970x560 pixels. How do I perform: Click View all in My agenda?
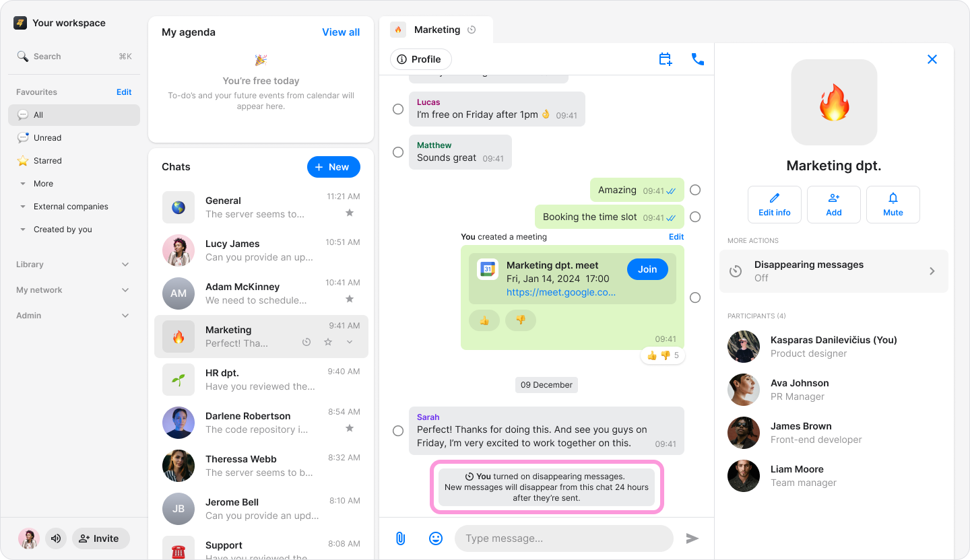(341, 32)
